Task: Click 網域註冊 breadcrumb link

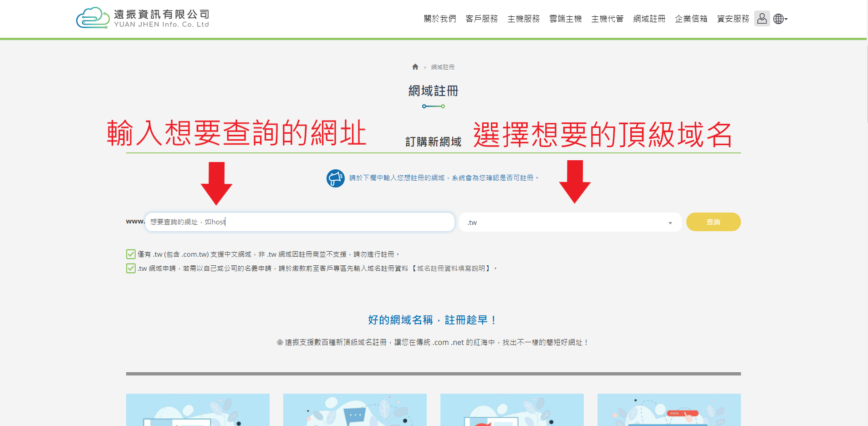Action: tap(443, 67)
